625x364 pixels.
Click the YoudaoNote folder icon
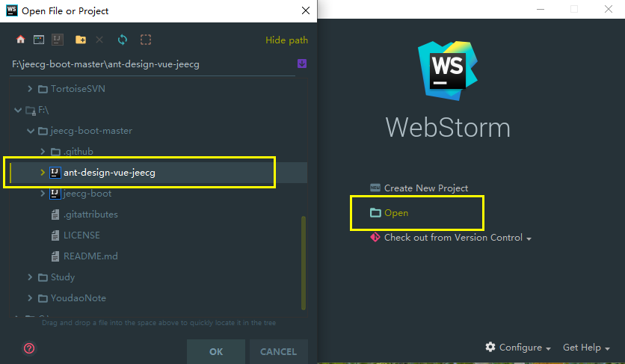[43, 298]
